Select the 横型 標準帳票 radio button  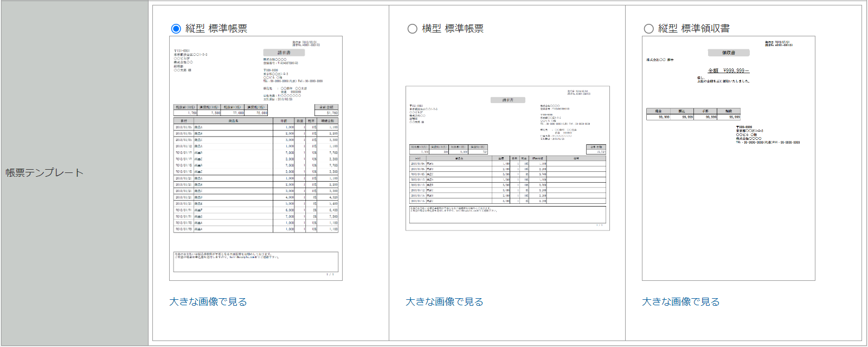click(x=412, y=29)
